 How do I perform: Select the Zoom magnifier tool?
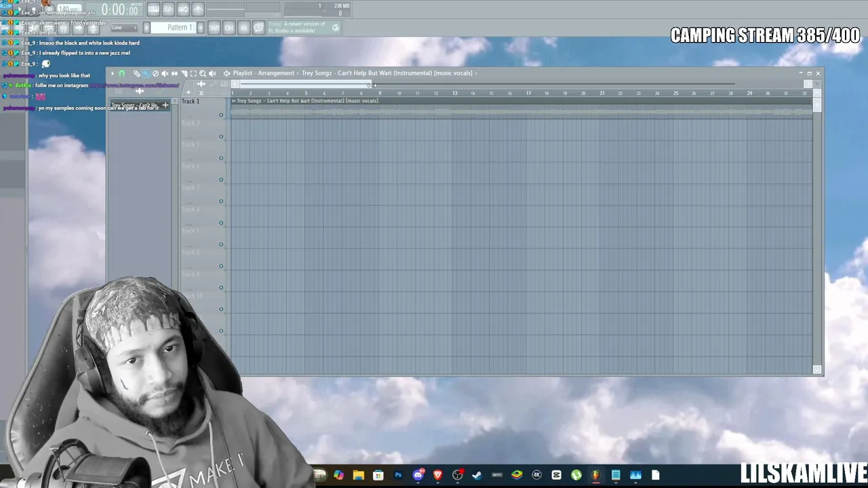click(203, 73)
